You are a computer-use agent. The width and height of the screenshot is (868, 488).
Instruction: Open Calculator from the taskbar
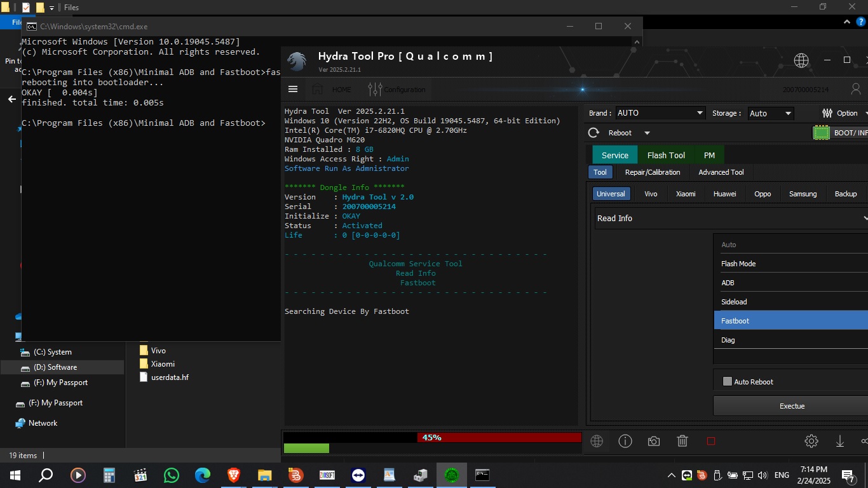(109, 475)
